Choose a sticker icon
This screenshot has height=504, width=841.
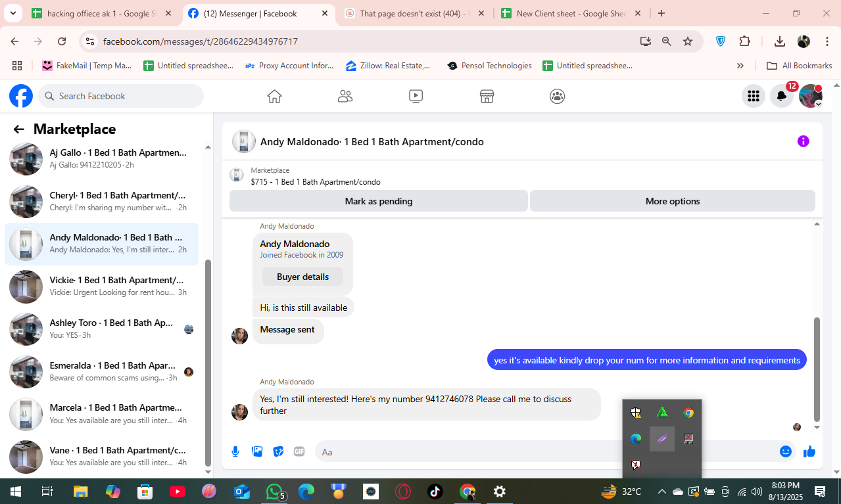pos(278,451)
